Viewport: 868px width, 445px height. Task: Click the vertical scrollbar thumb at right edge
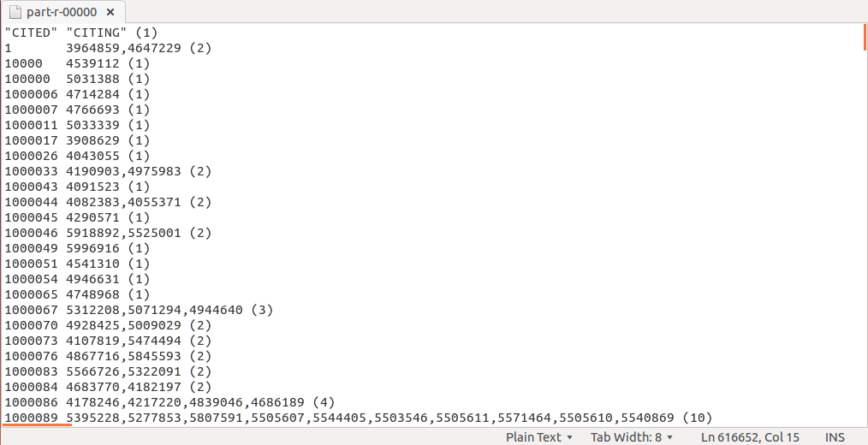point(864,40)
